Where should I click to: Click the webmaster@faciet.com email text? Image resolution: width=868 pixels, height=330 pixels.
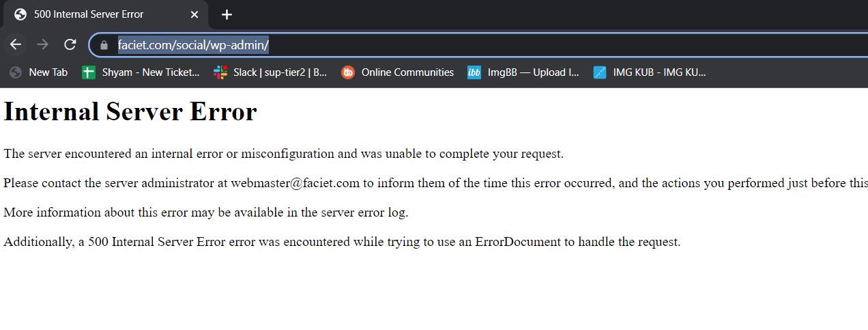[x=295, y=183]
